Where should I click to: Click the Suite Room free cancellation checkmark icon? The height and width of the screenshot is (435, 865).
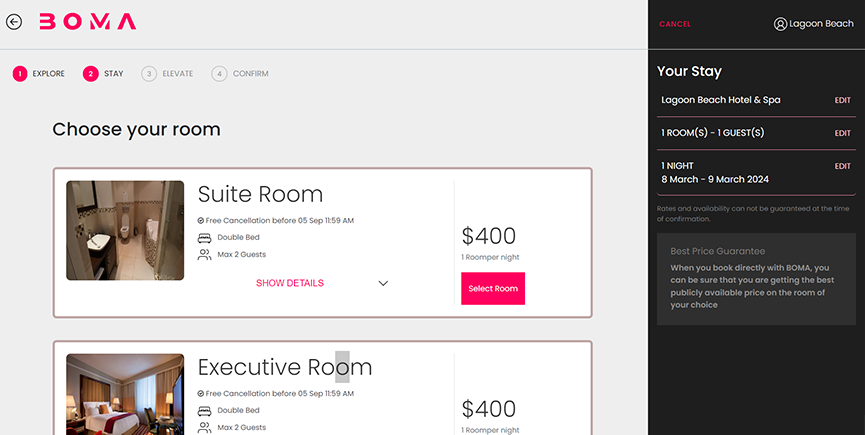click(x=201, y=220)
